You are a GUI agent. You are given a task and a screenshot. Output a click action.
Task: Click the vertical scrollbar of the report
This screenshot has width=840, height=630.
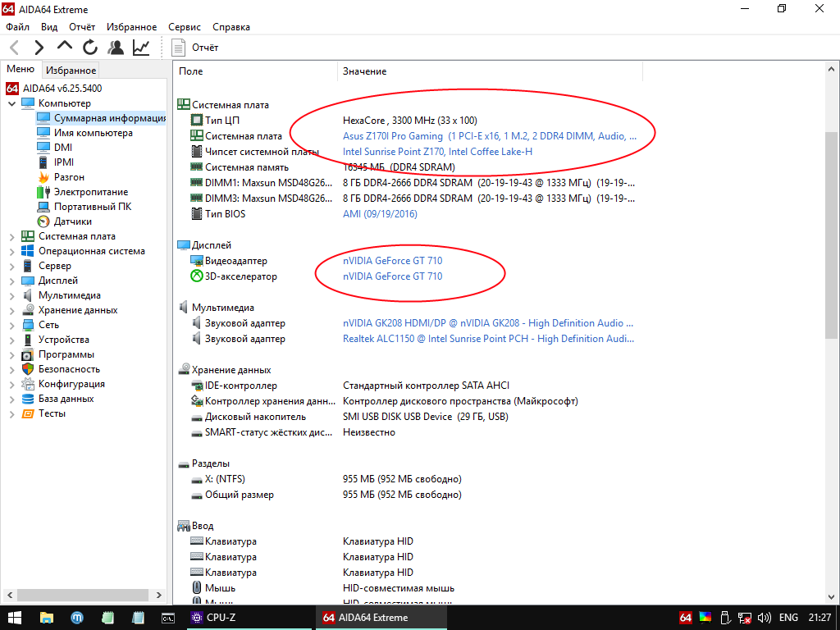(x=831, y=235)
